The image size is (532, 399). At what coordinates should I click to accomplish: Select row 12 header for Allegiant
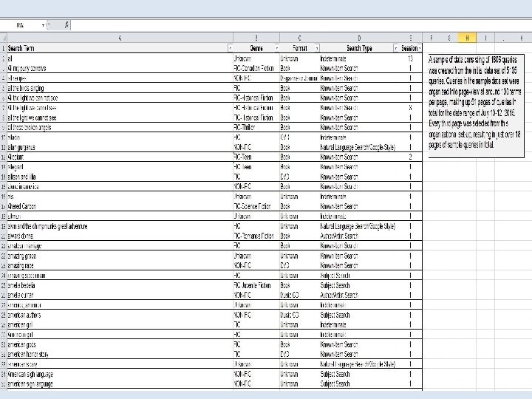tap(4, 157)
